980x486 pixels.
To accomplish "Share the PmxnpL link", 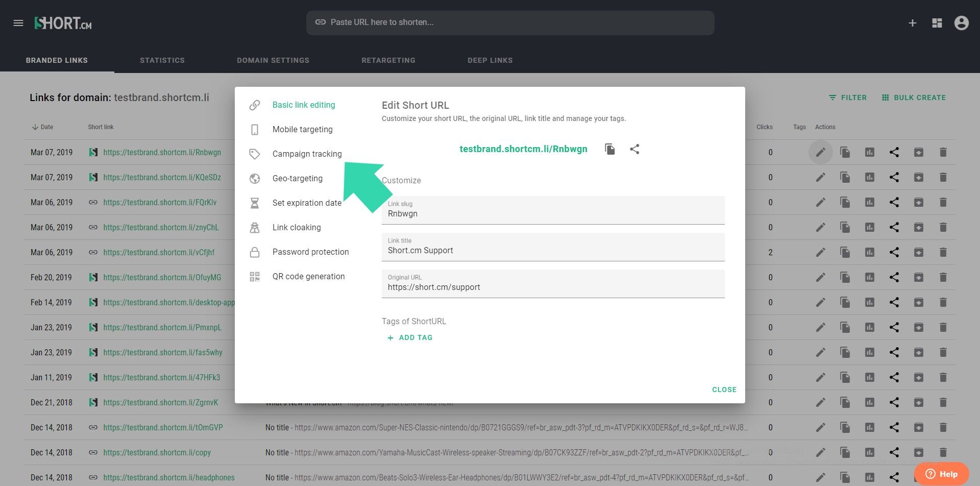I will coord(894,327).
